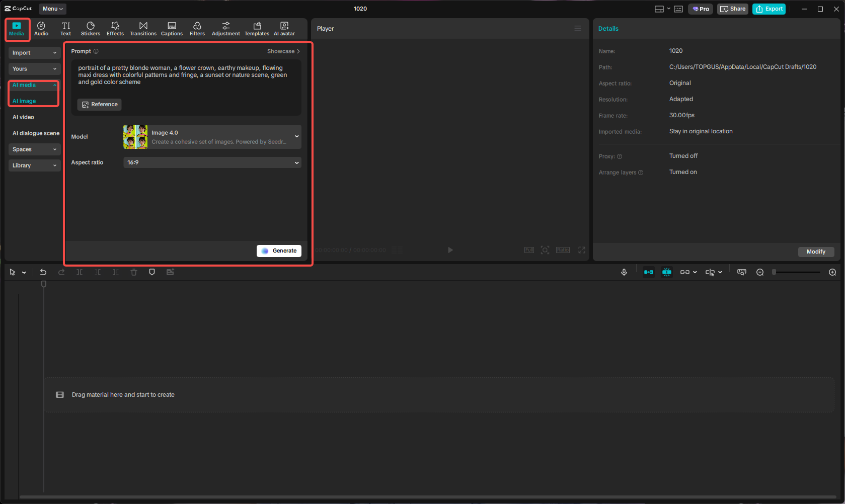Open the Stickers tab
Viewport: 845px width, 504px height.
click(x=91, y=29)
